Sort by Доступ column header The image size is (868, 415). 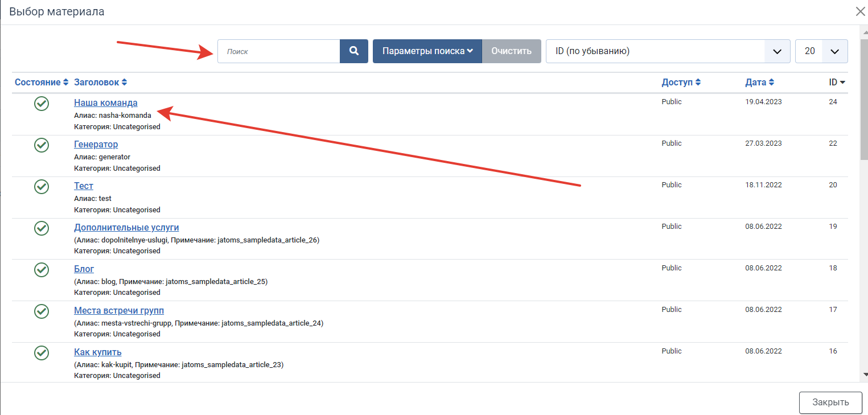click(x=681, y=83)
